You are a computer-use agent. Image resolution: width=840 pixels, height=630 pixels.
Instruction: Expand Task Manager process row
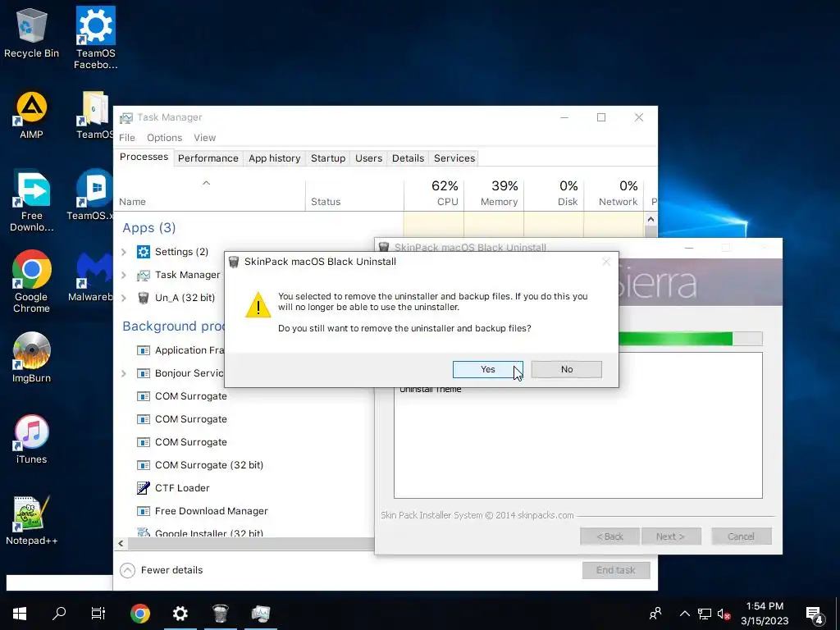coord(124,275)
